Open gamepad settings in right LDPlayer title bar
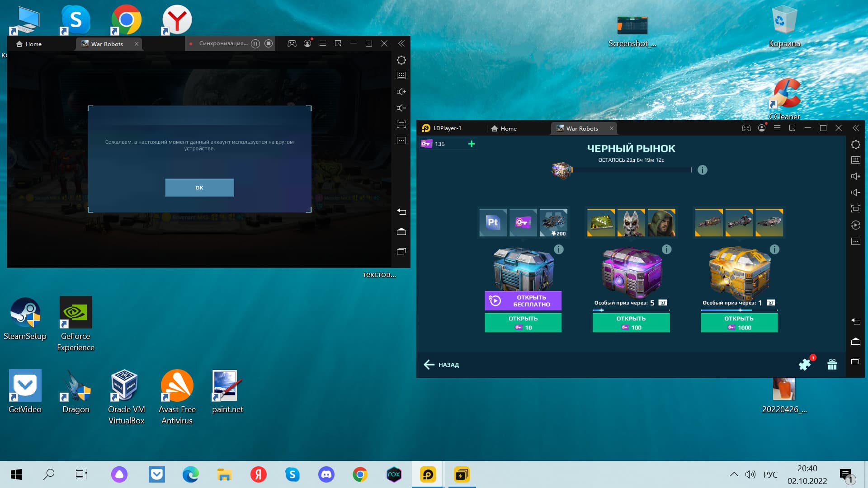The image size is (868, 488). click(x=746, y=128)
